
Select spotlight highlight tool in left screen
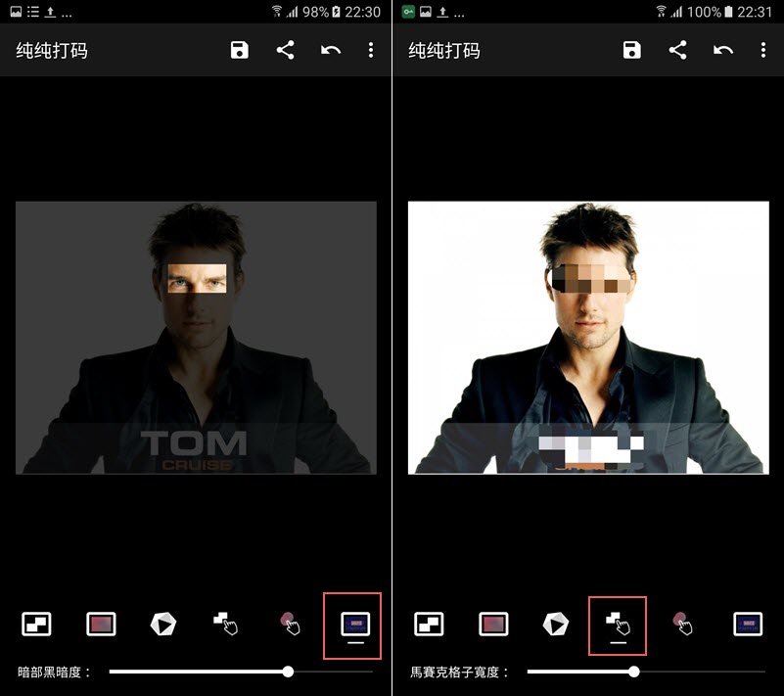pos(355,624)
